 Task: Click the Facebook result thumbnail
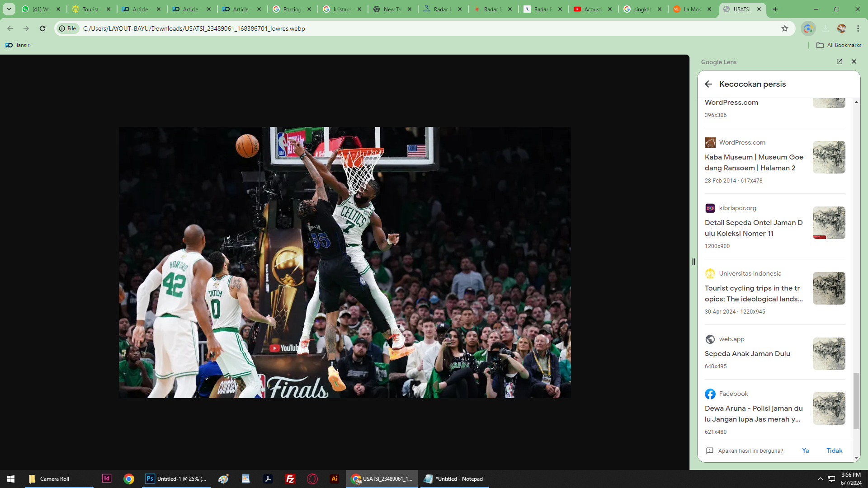829,408
